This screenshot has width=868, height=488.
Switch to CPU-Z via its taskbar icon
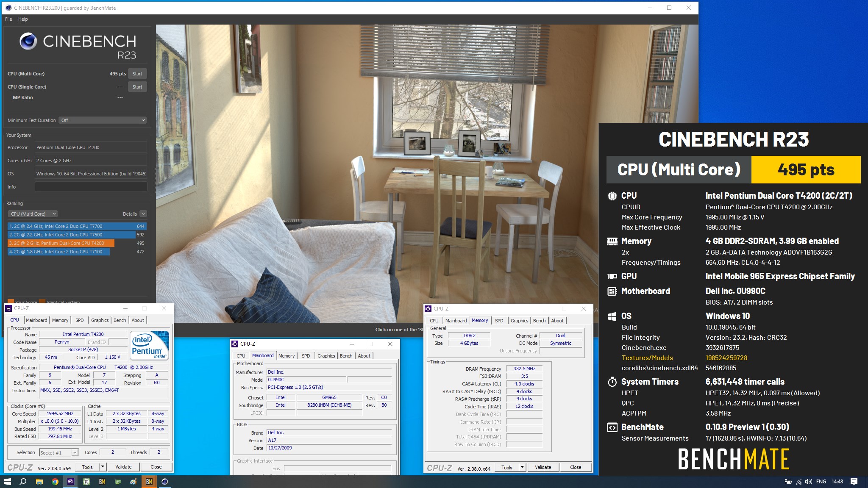point(70,482)
